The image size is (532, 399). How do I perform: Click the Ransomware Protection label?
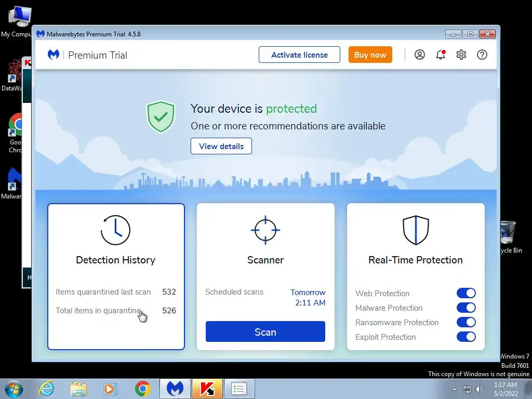click(x=397, y=323)
